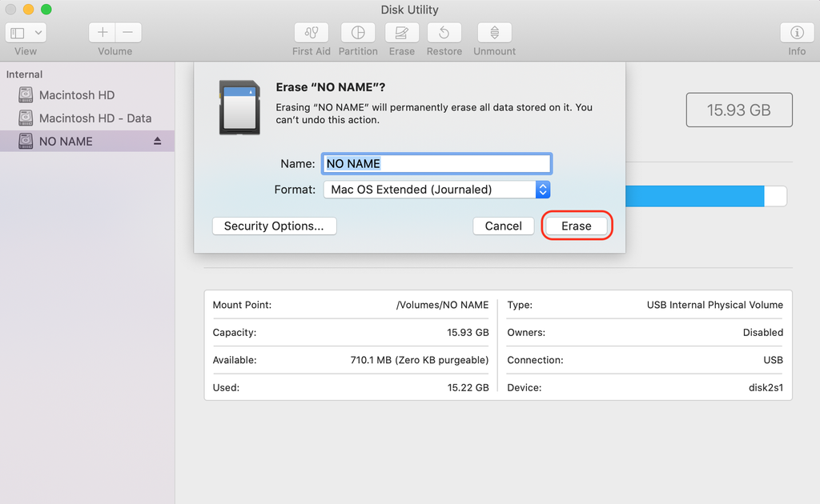Viewport: 820px width, 504px height.
Task: Expand the View options chevron
Action: pyautogui.click(x=36, y=32)
